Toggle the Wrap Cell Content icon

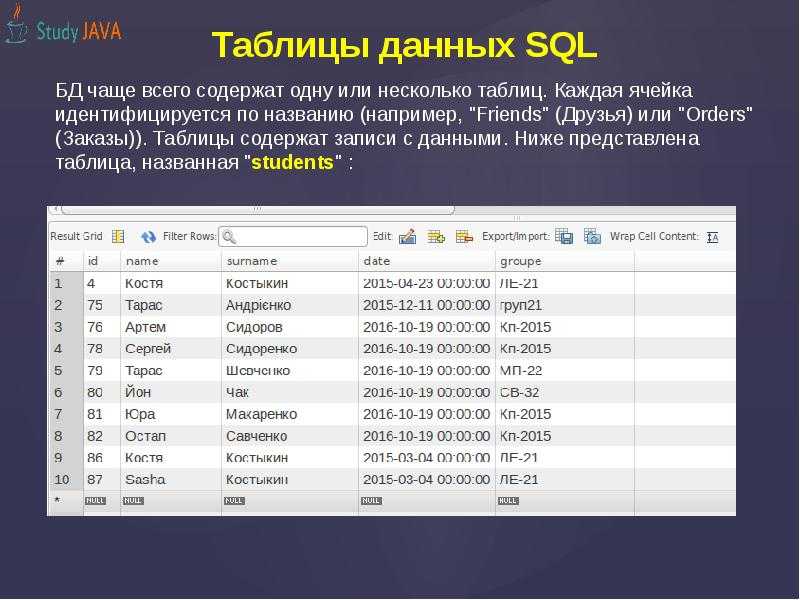[713, 237]
